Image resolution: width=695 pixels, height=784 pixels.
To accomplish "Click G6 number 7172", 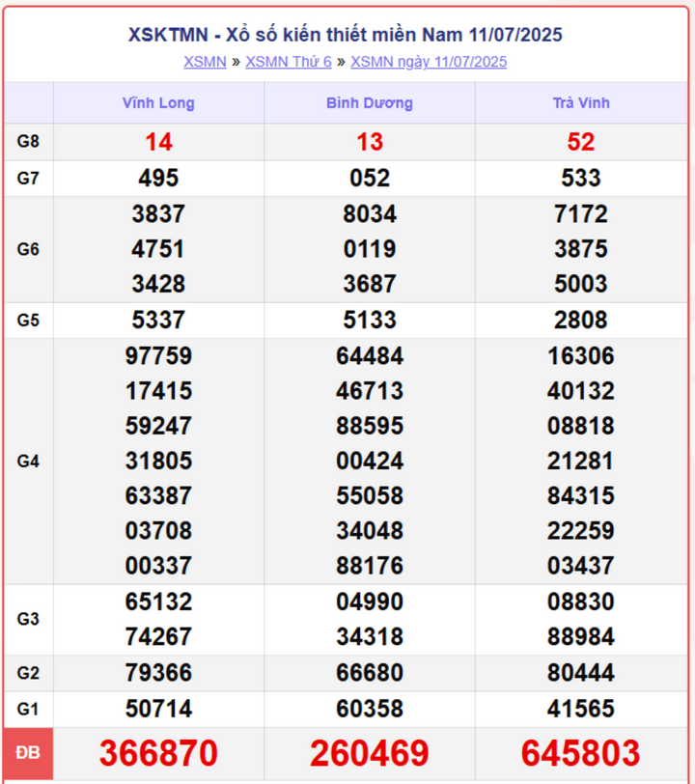I will click(x=580, y=214).
